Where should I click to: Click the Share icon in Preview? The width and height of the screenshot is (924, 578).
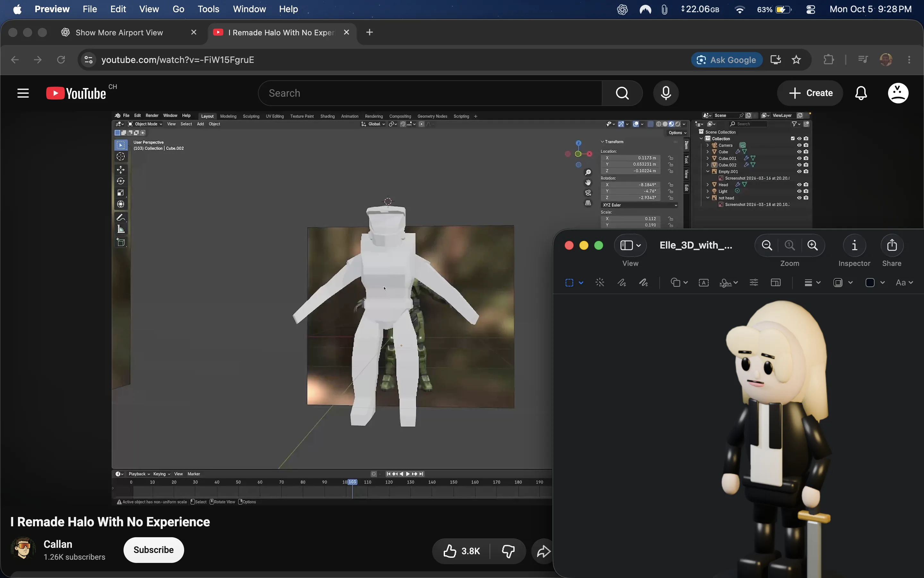click(x=892, y=245)
